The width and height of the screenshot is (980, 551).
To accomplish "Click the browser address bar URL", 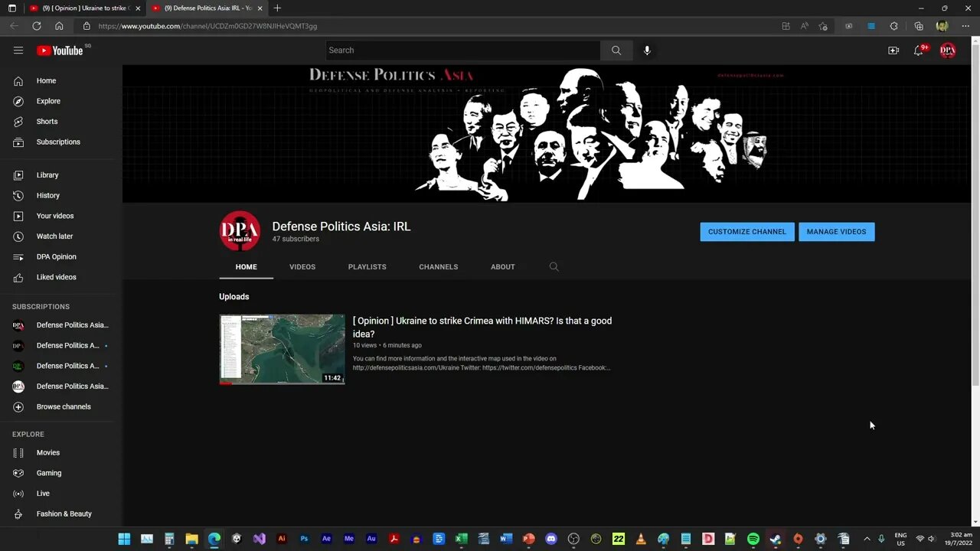I will (207, 26).
